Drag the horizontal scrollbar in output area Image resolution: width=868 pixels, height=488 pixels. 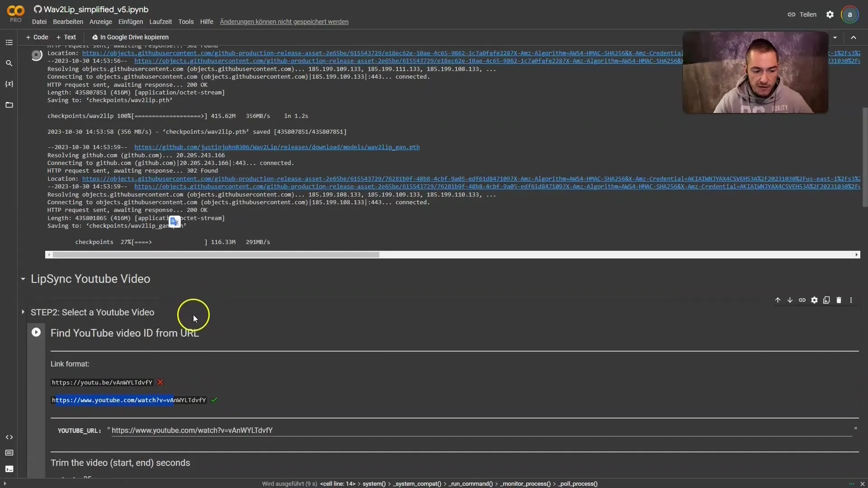216,255
